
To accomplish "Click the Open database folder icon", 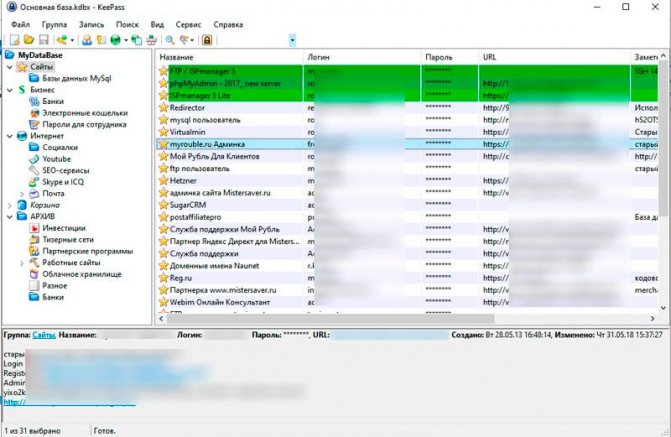I will [x=29, y=40].
